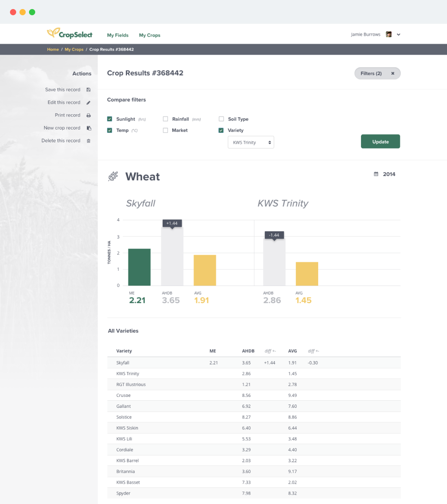Select the Solstice row

(254, 417)
